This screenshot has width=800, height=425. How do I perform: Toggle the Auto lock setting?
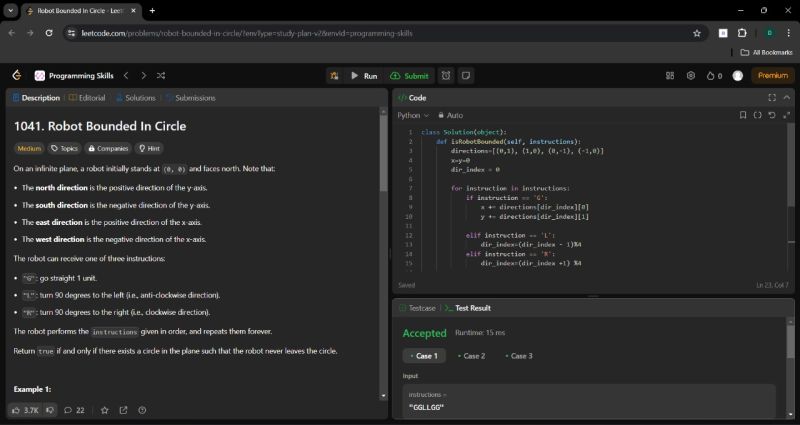(451, 115)
